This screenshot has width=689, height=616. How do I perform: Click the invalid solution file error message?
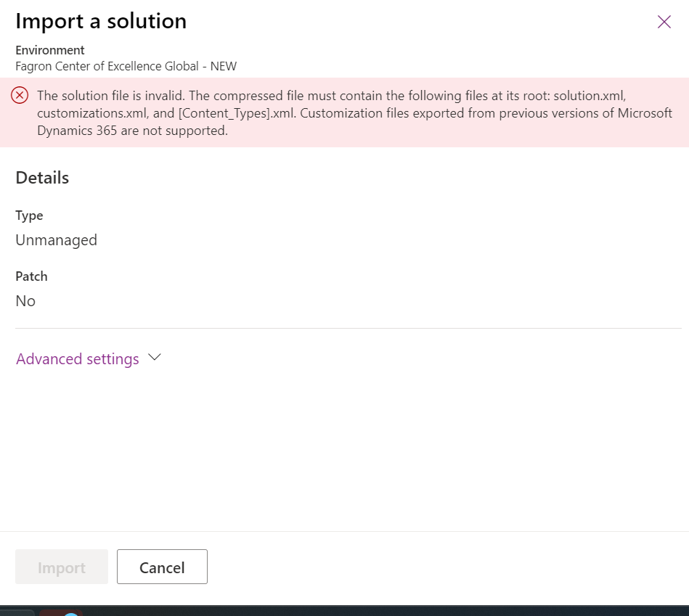tap(354, 113)
